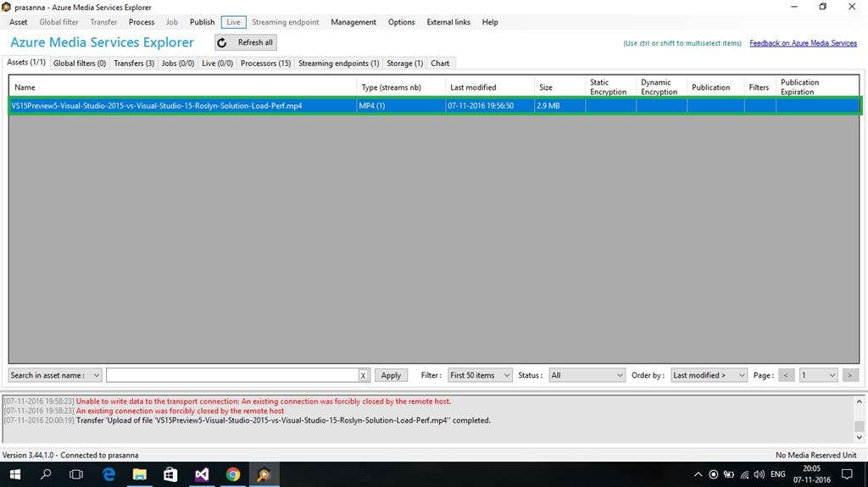The image size is (868, 487).
Task: Open Google Chrome from the taskbar
Action: (233, 474)
